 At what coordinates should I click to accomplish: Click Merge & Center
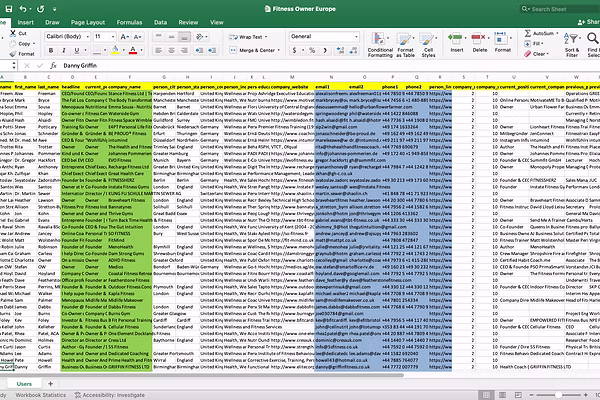point(255,51)
